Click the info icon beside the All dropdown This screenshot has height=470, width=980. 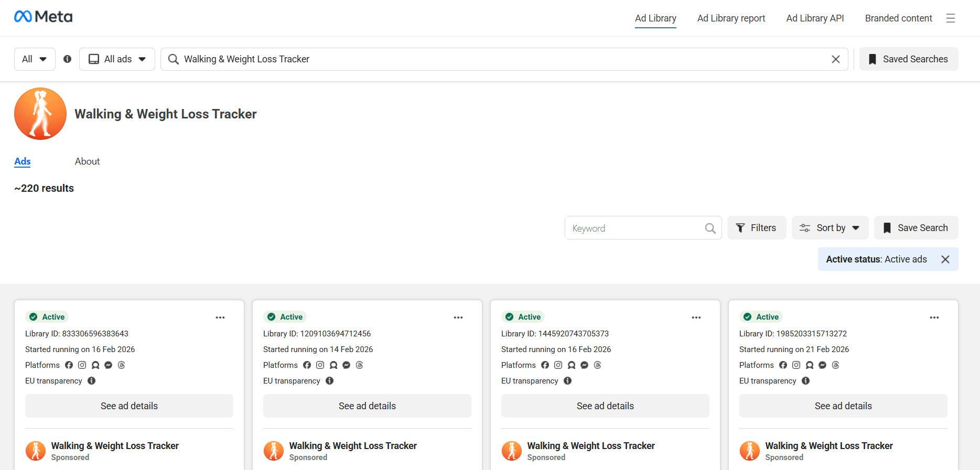(68, 59)
